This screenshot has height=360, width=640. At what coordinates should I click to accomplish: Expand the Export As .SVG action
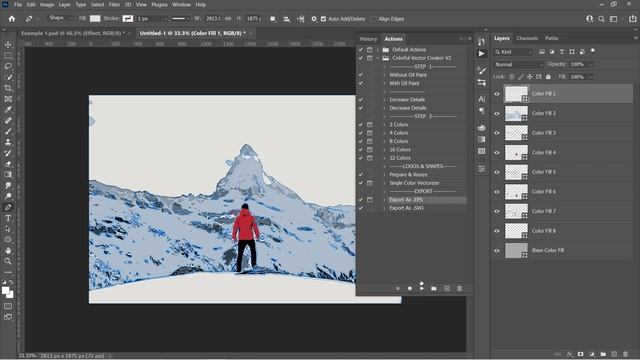pyautogui.click(x=384, y=208)
